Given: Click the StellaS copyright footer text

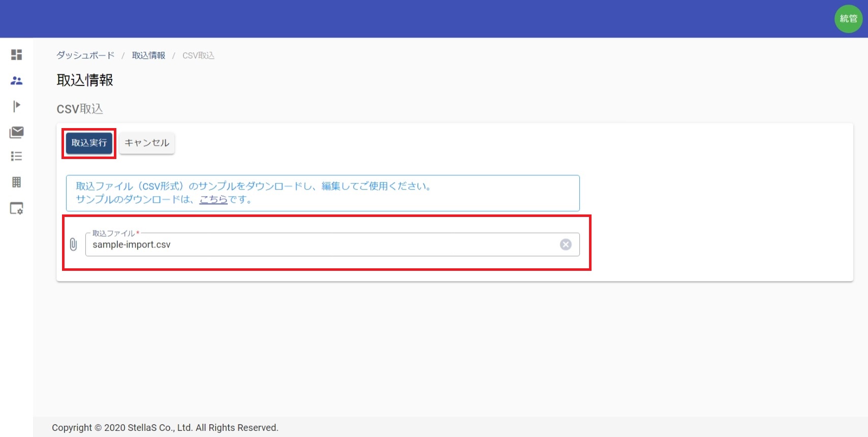Looking at the screenshot, I should [x=165, y=427].
